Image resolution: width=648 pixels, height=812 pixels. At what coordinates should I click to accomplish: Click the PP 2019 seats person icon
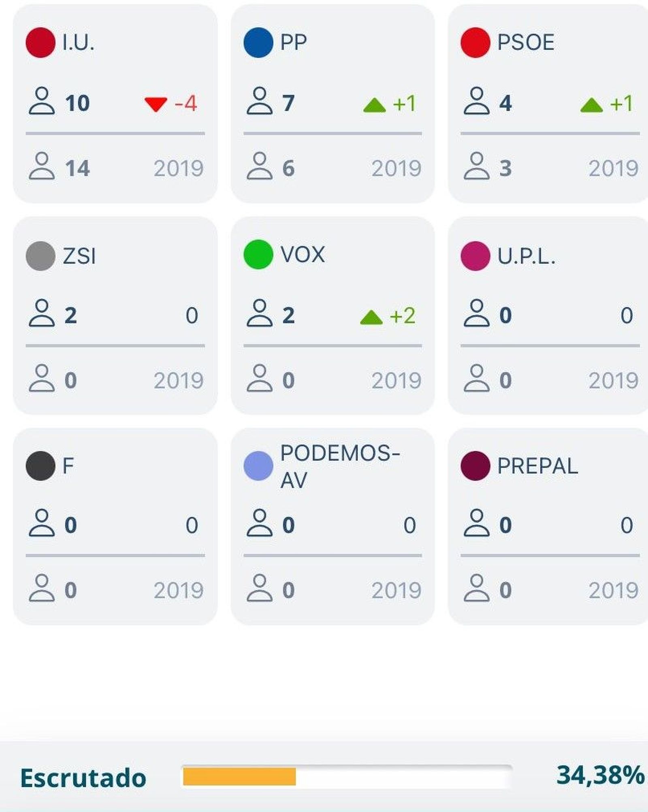click(x=259, y=166)
